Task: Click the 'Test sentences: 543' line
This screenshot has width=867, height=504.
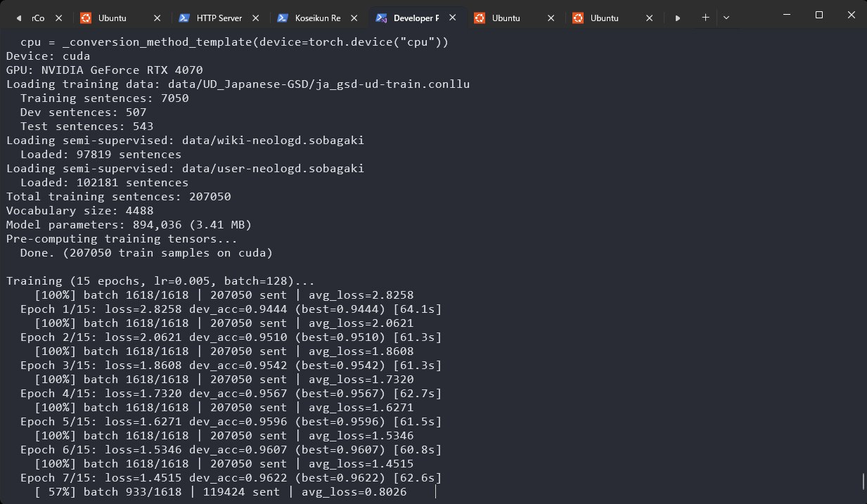Action: pos(86,127)
